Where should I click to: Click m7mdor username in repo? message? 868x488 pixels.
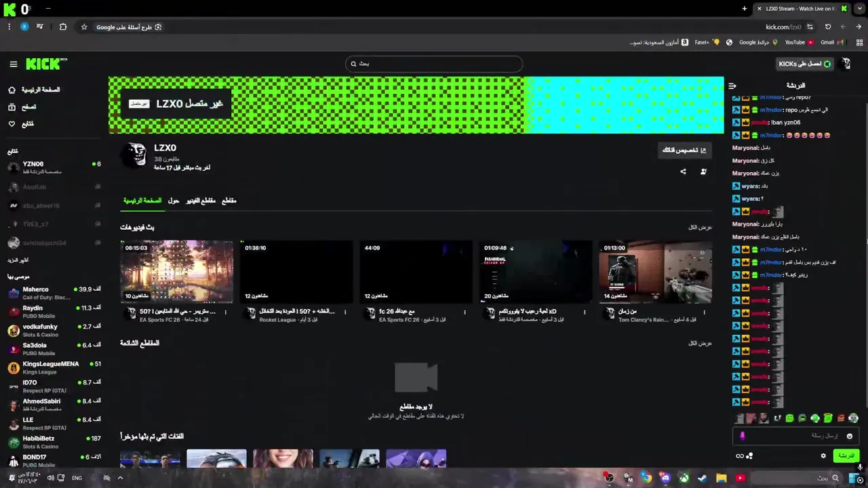[772, 98]
